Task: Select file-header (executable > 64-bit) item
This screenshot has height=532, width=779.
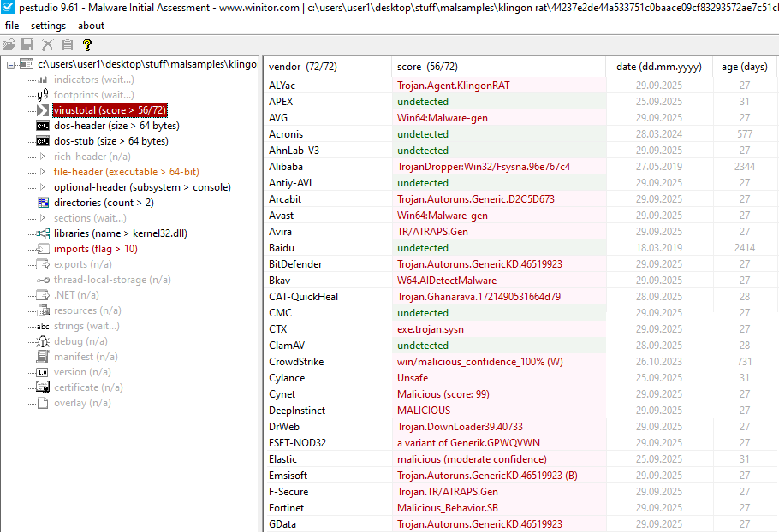Action: point(126,172)
